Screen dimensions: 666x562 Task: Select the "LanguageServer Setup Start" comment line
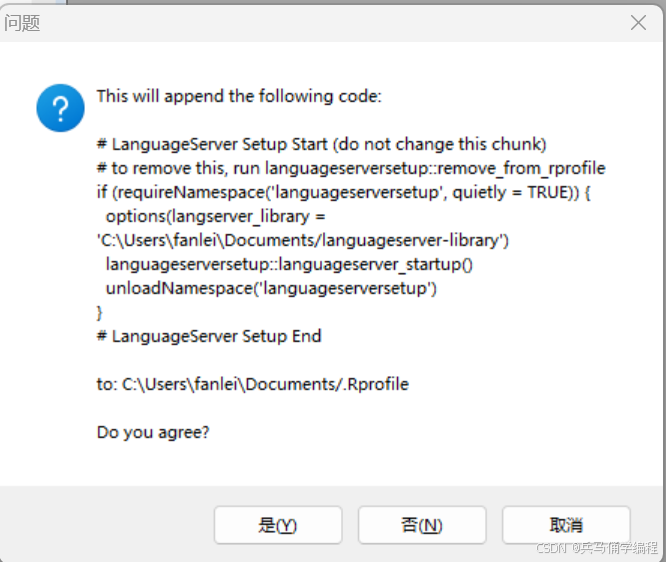pyautogui.click(x=322, y=144)
